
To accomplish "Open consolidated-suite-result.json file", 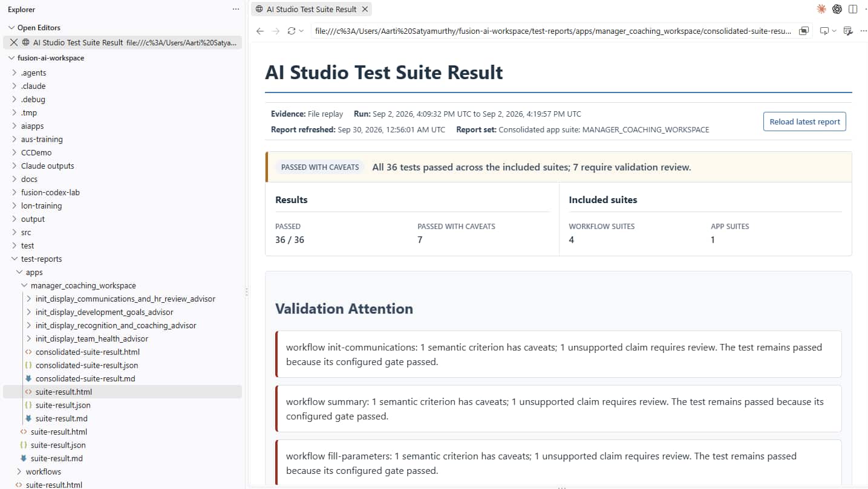I will click(86, 365).
